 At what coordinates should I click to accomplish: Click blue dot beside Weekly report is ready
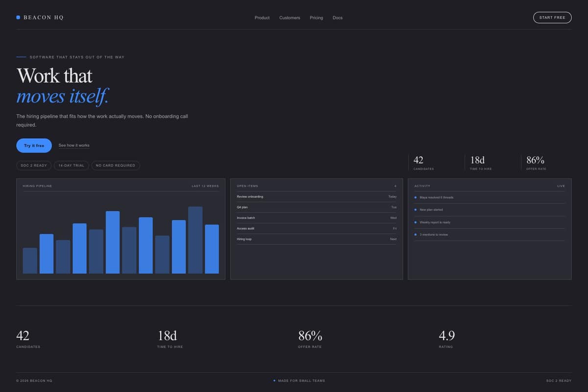416,222
